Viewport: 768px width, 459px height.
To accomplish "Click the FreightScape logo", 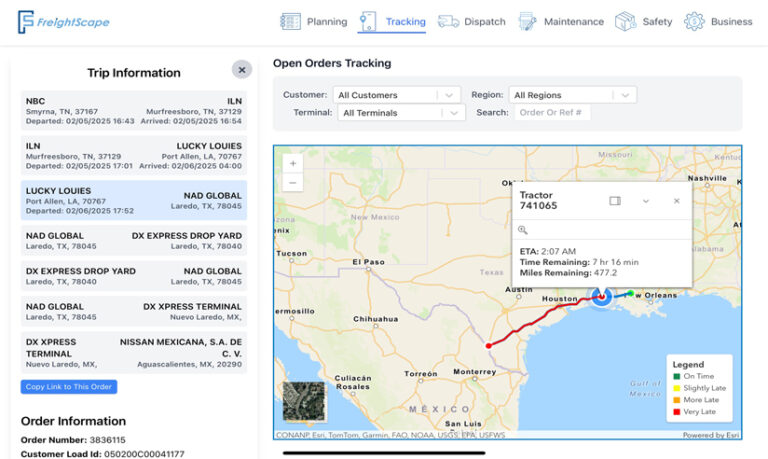I will (x=64, y=22).
